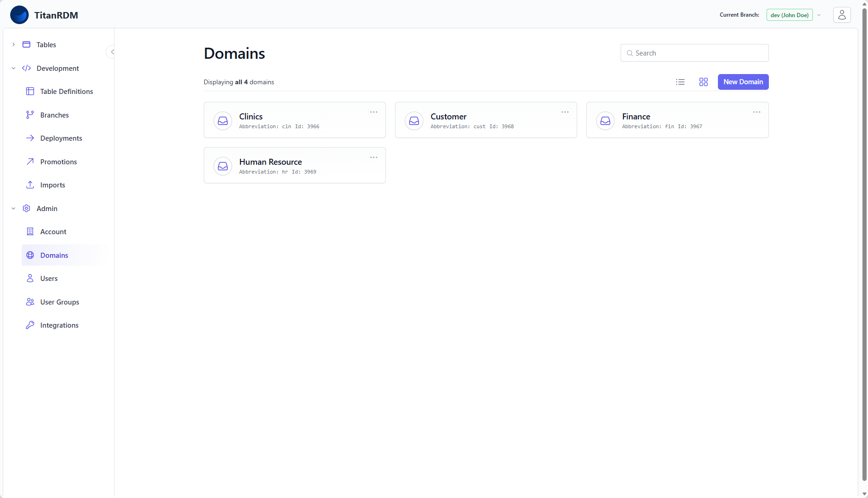868x498 pixels.
Task: Click the scrollbar down arrow
Action: coord(864,494)
